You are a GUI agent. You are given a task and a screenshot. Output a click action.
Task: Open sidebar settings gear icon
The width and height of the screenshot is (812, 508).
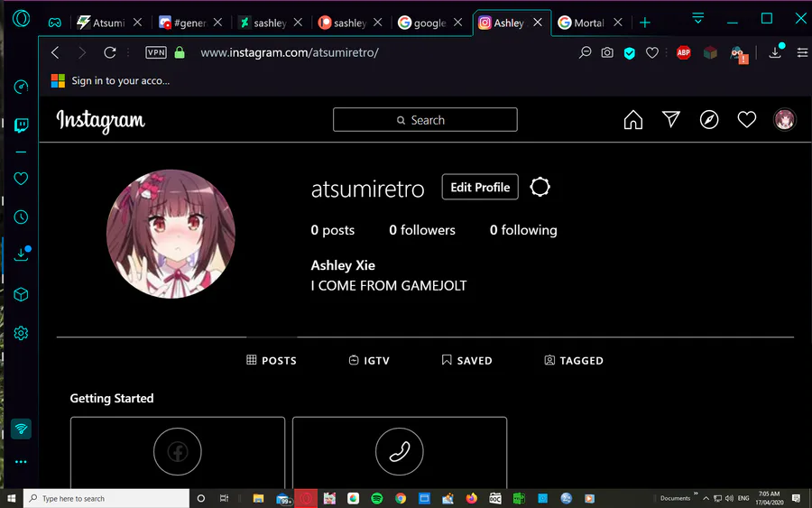[x=21, y=333]
